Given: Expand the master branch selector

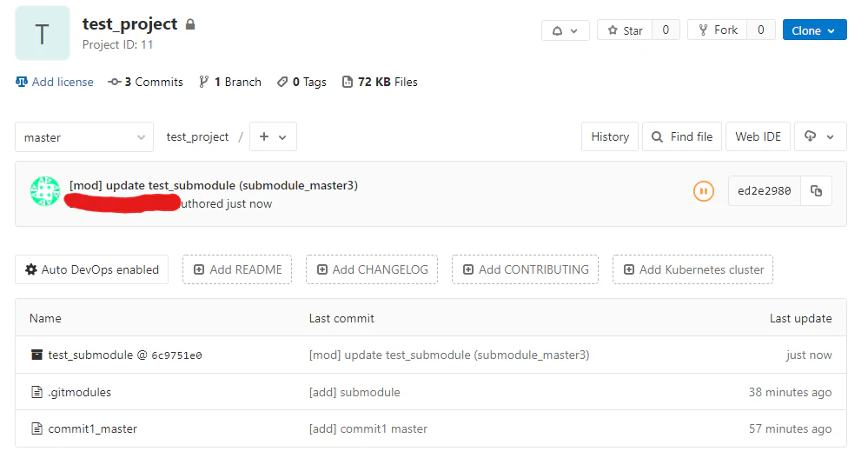Looking at the screenshot, I should click(x=84, y=136).
